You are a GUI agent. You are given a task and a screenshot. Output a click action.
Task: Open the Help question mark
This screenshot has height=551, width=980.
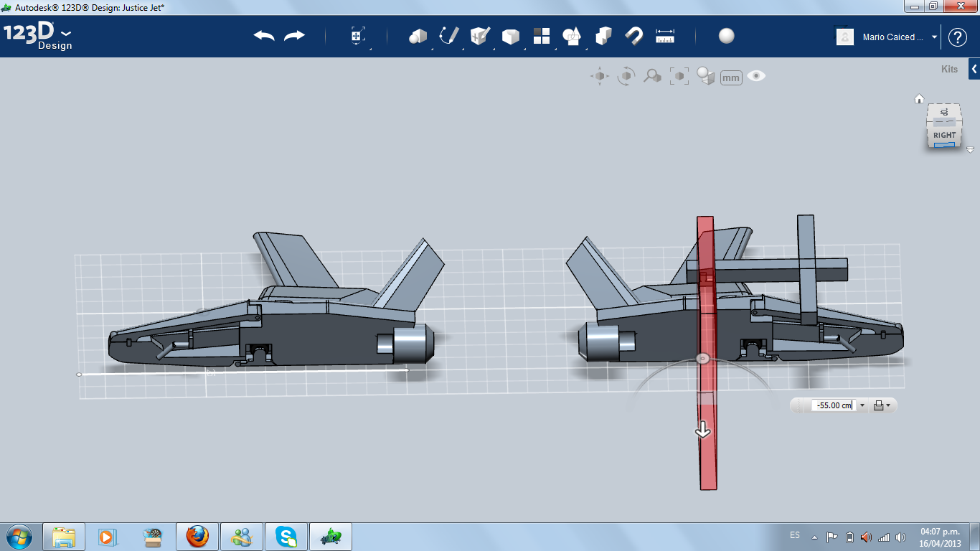[x=958, y=37]
